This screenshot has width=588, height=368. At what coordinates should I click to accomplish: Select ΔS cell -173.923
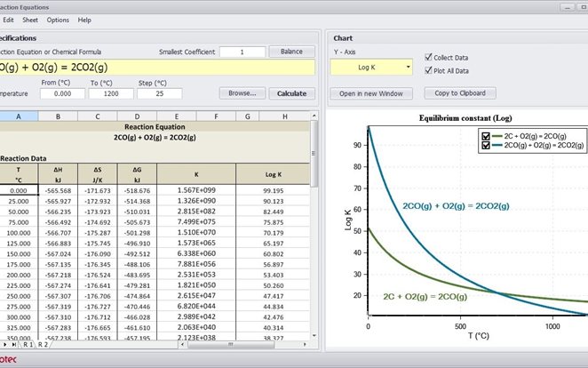point(98,212)
